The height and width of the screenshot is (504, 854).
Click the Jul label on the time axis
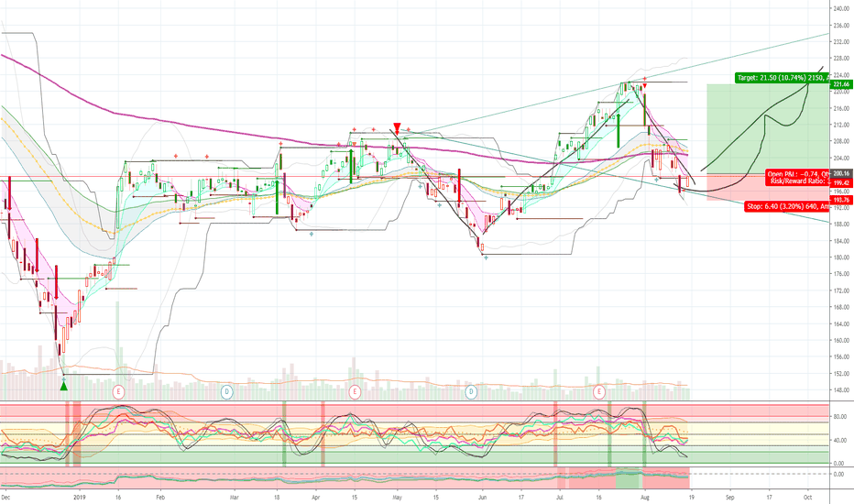point(560,498)
